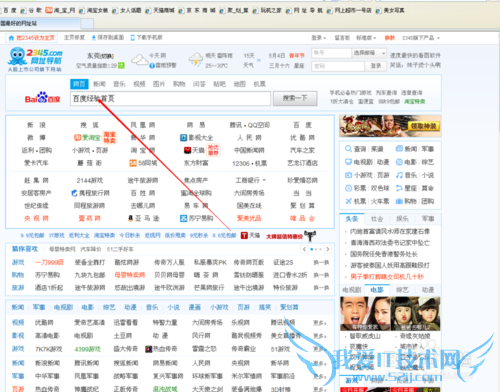Screen dimensions: 500x392
Task: Expand the 15天天气 arrow
Action: pyautogui.click(x=259, y=60)
